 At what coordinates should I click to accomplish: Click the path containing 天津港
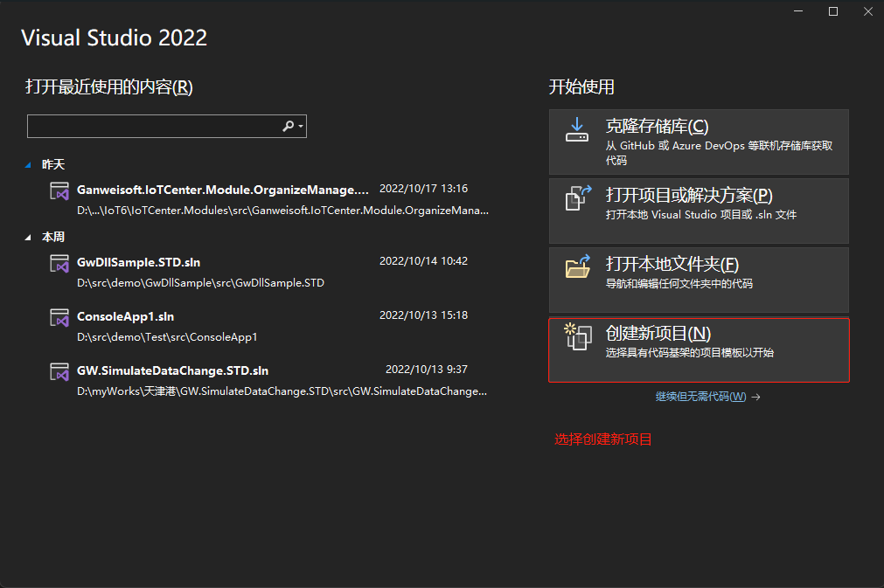click(282, 391)
